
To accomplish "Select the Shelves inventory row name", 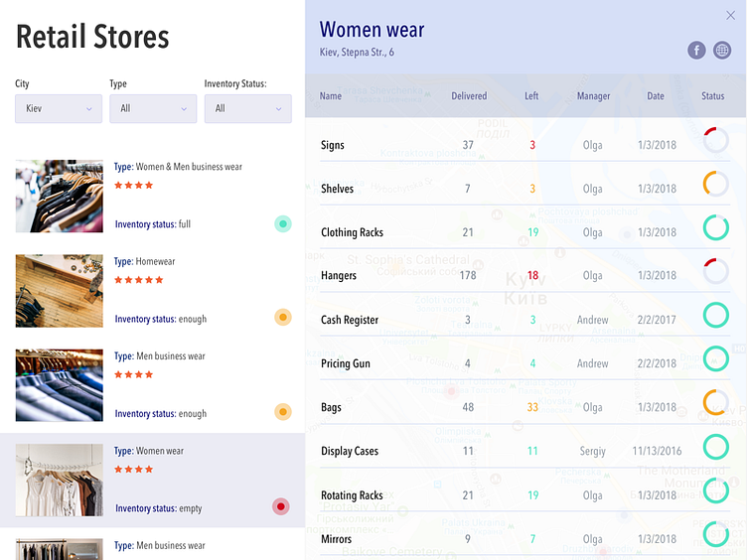I will (338, 189).
